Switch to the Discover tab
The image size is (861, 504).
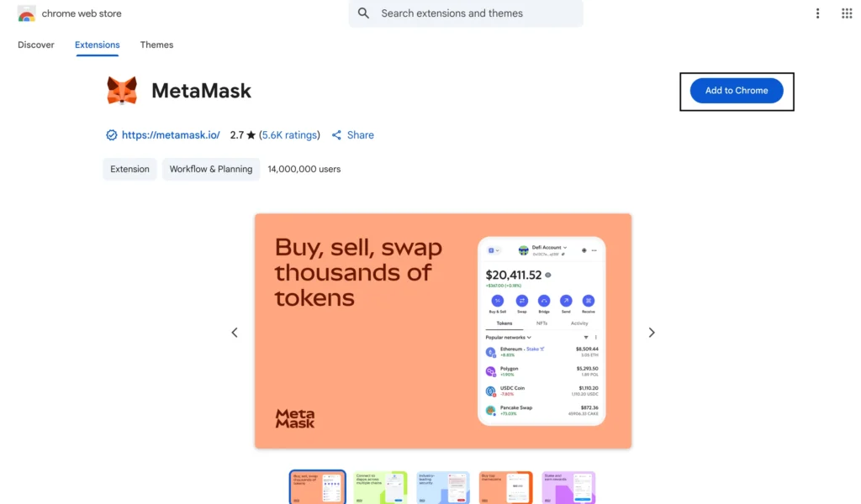35,45
